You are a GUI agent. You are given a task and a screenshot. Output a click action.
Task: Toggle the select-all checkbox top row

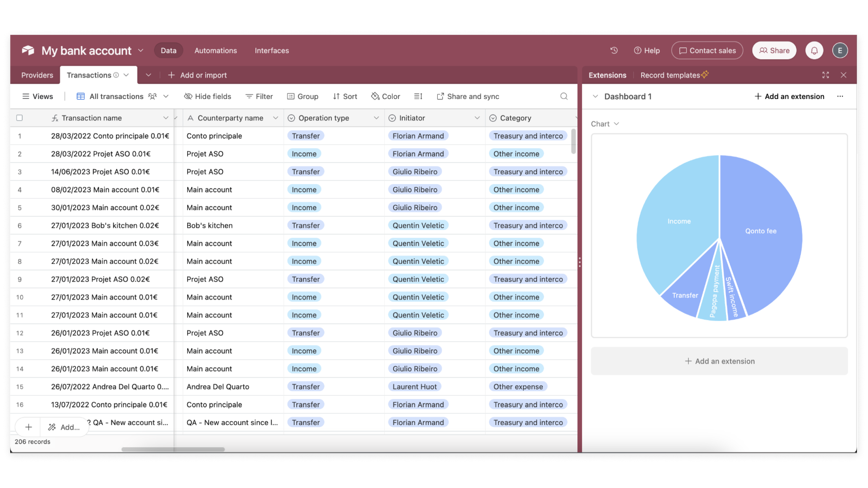pos(19,118)
